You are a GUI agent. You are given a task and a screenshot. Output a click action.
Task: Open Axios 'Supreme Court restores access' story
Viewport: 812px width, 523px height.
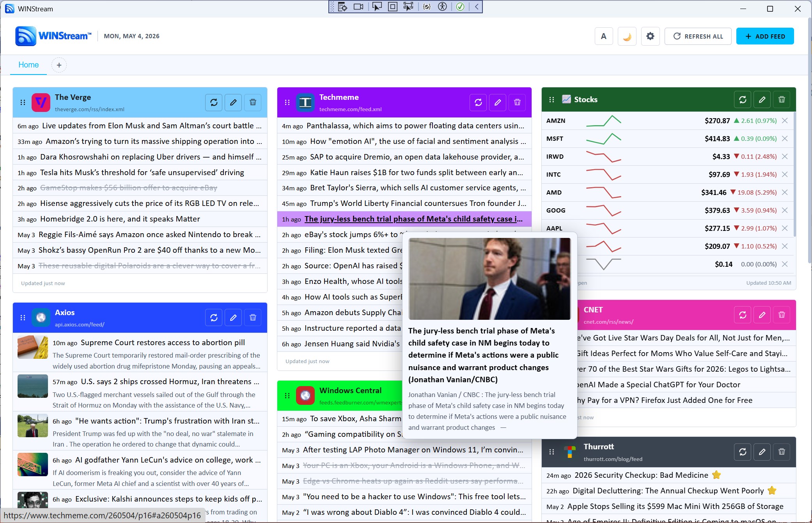point(163,342)
